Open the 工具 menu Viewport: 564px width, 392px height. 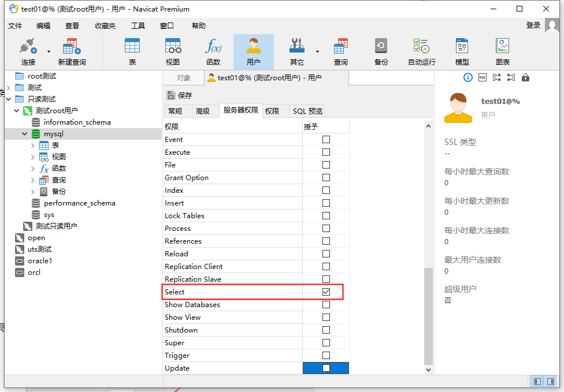(138, 25)
